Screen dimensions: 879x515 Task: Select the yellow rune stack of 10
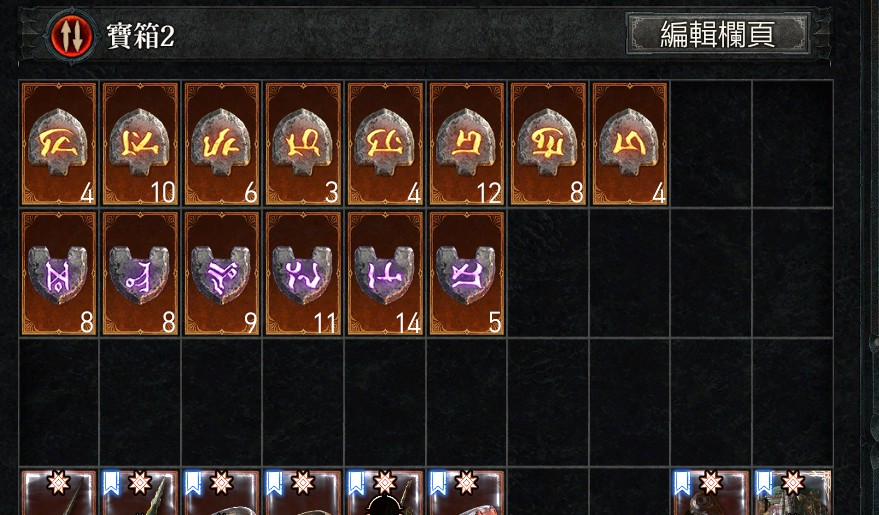[x=141, y=143]
